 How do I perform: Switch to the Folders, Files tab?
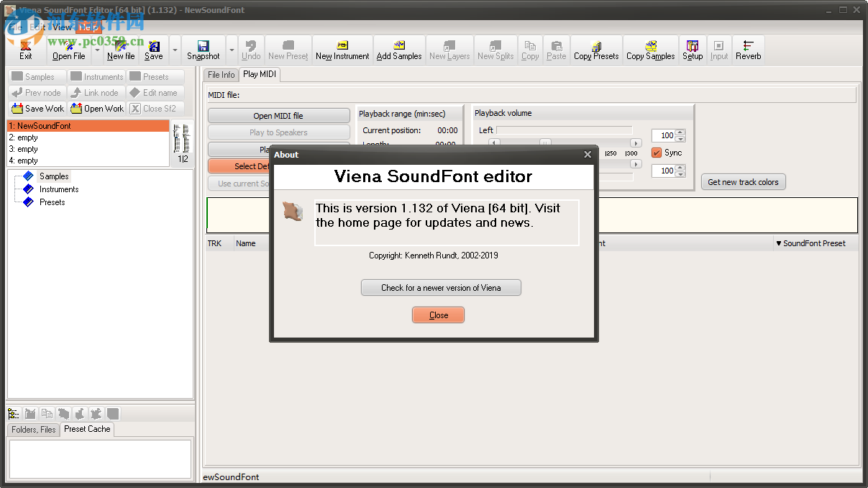32,429
